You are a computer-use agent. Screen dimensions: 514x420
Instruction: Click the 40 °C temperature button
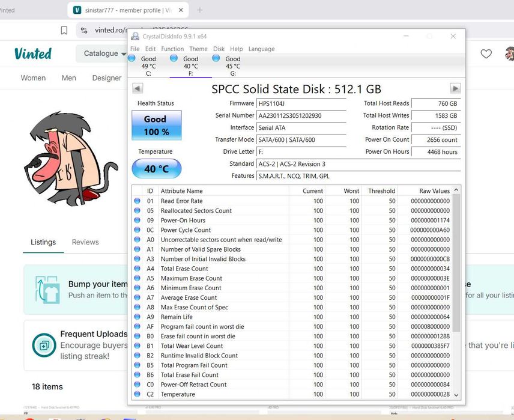coord(156,169)
